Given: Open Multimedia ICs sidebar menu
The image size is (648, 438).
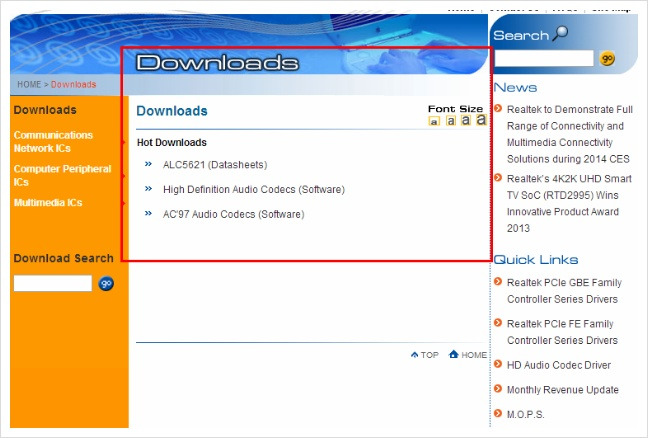Looking at the screenshot, I should pyautogui.click(x=48, y=202).
